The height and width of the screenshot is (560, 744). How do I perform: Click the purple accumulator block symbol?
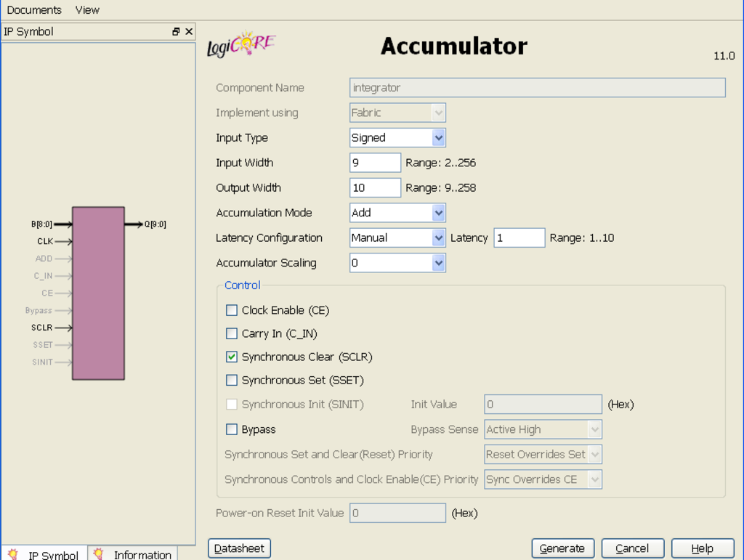[x=98, y=293]
